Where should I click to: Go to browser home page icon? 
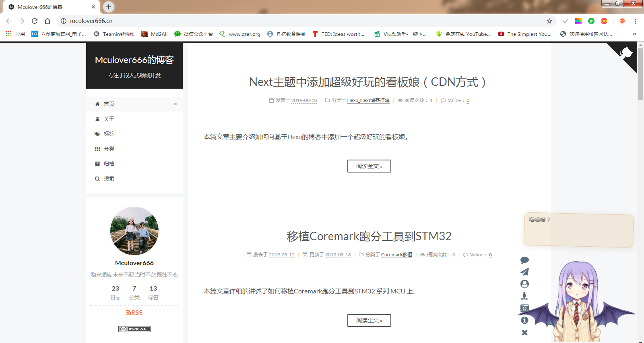(x=47, y=21)
